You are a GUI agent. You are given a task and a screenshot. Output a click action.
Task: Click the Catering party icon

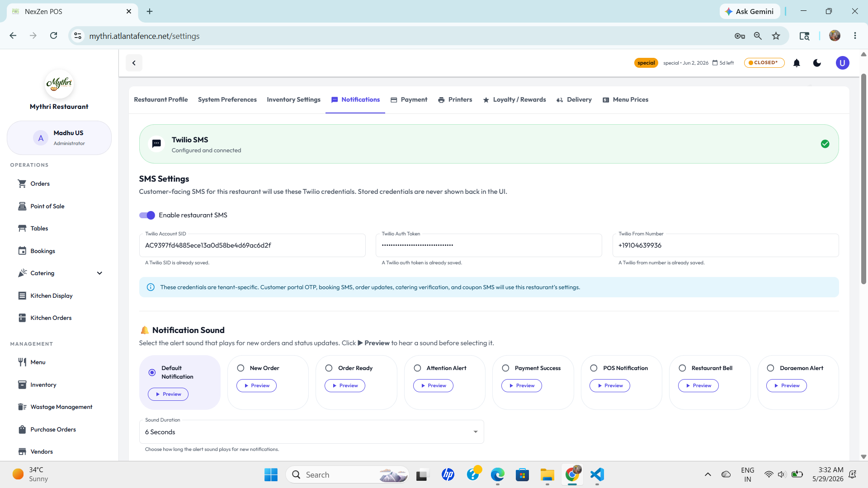[22, 273]
